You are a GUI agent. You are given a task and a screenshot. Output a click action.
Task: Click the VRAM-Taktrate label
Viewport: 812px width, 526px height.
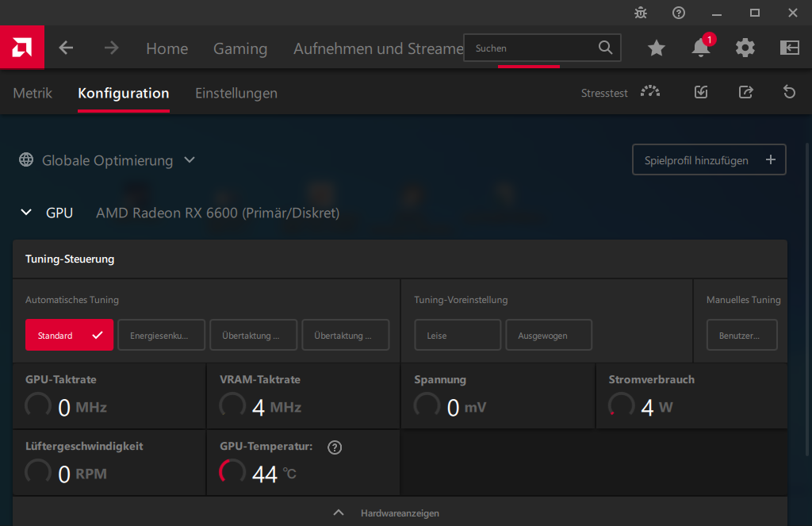pos(260,379)
